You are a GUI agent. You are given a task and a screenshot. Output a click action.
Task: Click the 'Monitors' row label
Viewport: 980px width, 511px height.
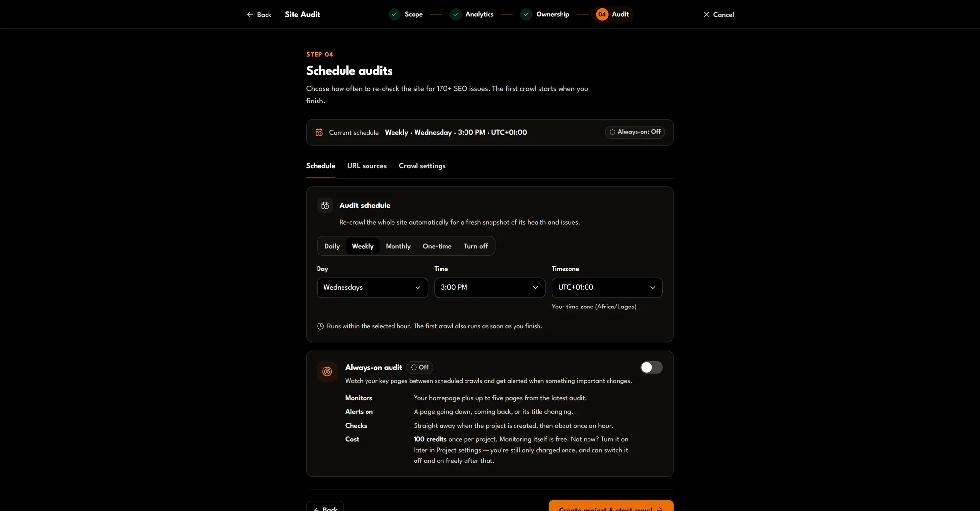(359, 398)
